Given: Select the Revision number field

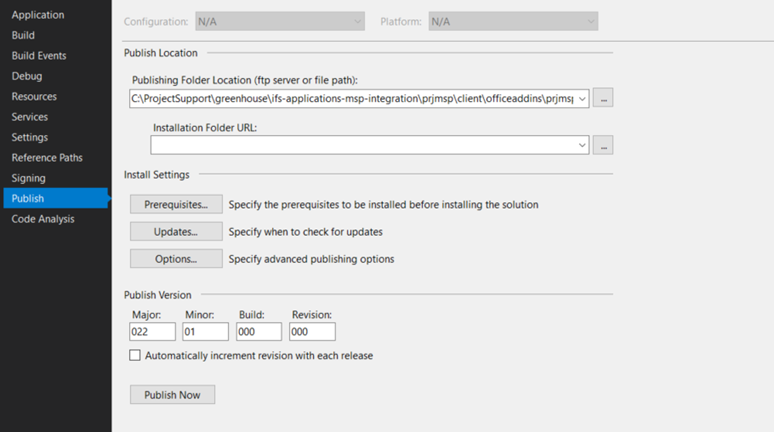Looking at the screenshot, I should pos(312,331).
